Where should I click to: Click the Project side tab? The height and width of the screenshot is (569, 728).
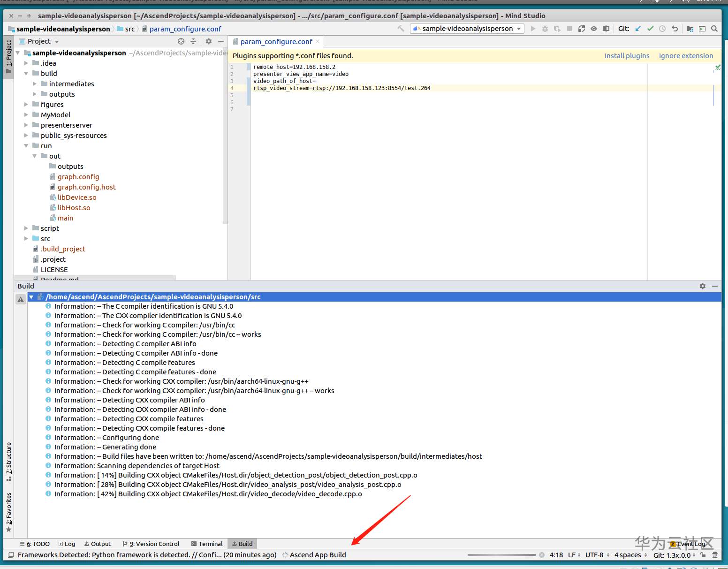8,57
